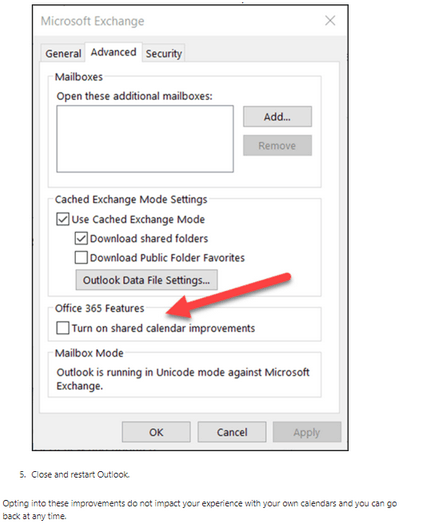Click the Cached Exchange Mode Settings heading
The width and height of the screenshot is (443, 528).
click(x=131, y=199)
